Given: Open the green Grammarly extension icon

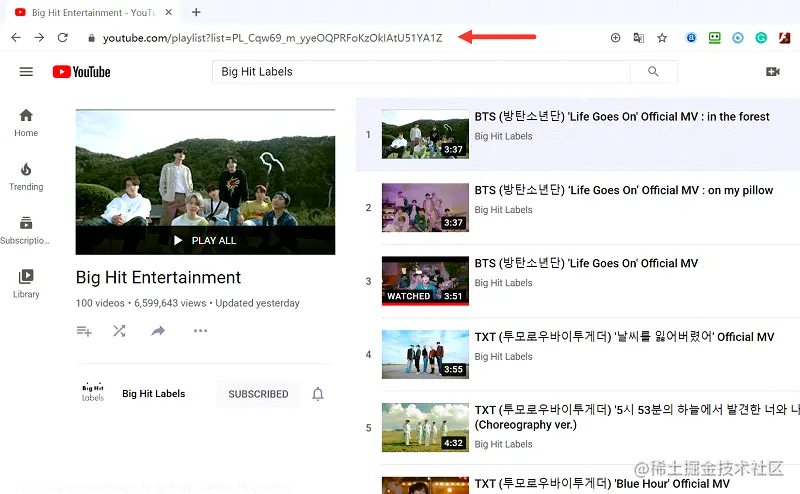Looking at the screenshot, I should (761, 38).
